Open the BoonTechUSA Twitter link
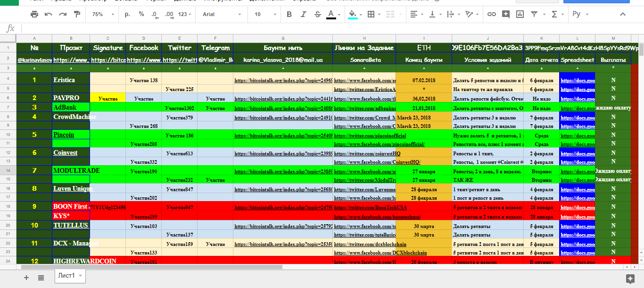The width and height of the screenshot is (644, 288). [x=370, y=207]
